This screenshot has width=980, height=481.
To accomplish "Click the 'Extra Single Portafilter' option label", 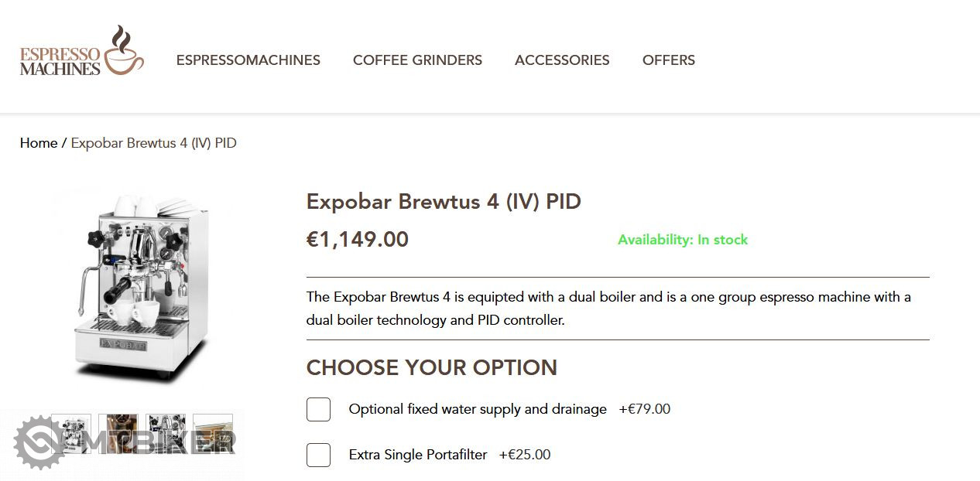I will 418,455.
